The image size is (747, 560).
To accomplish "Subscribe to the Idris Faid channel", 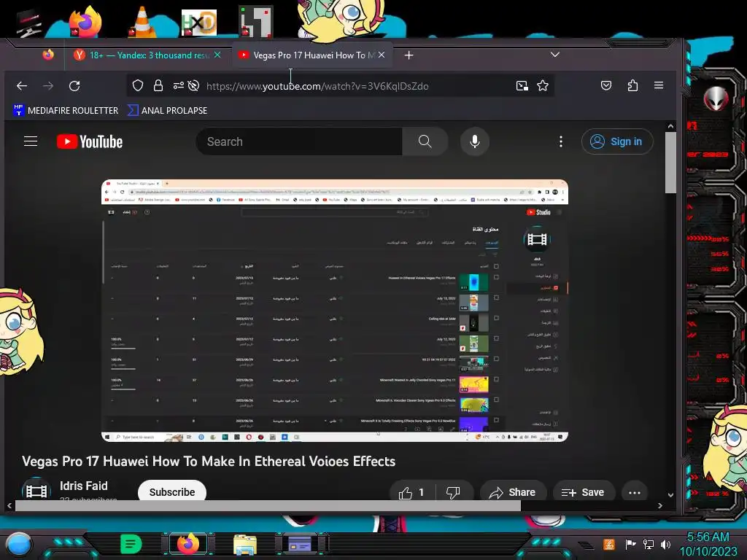I will (172, 492).
